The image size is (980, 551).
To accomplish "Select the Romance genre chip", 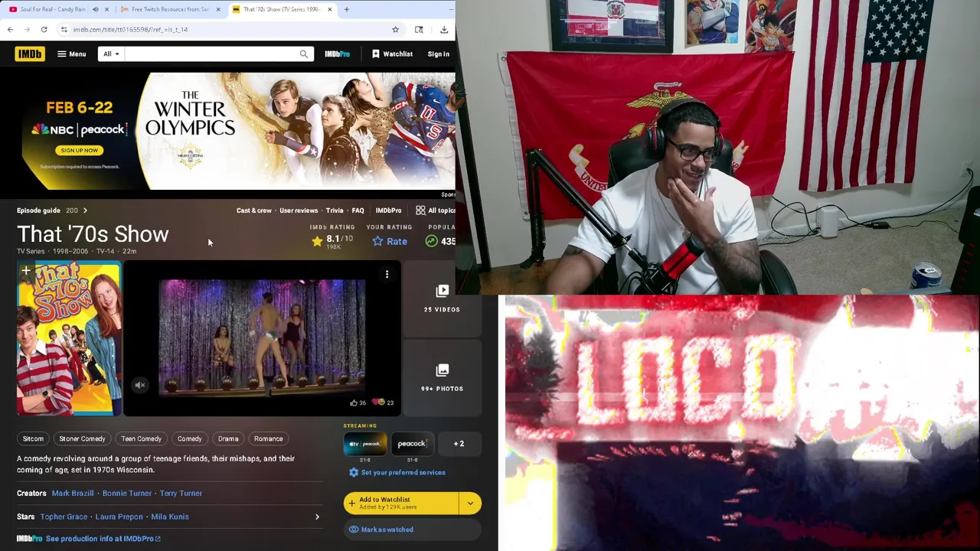I will [268, 439].
